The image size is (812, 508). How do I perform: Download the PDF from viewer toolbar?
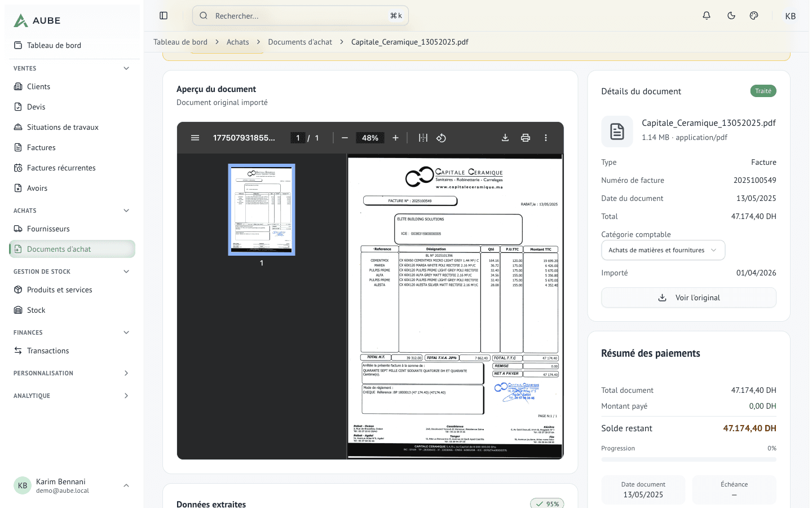coord(505,138)
